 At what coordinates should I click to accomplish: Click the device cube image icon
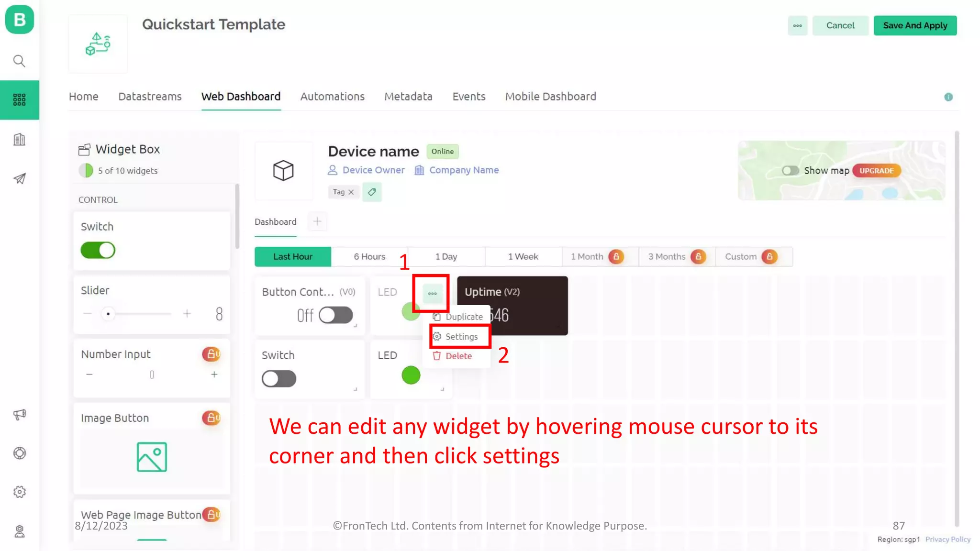tap(283, 170)
